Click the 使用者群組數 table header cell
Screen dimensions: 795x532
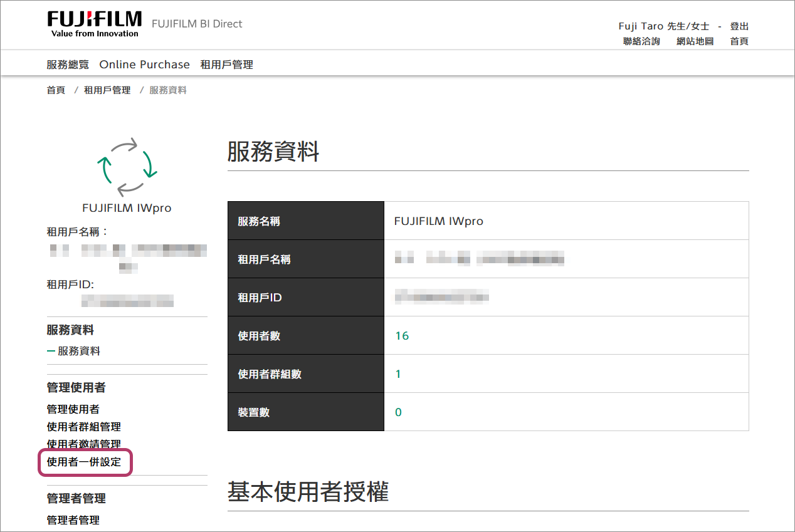(305, 373)
